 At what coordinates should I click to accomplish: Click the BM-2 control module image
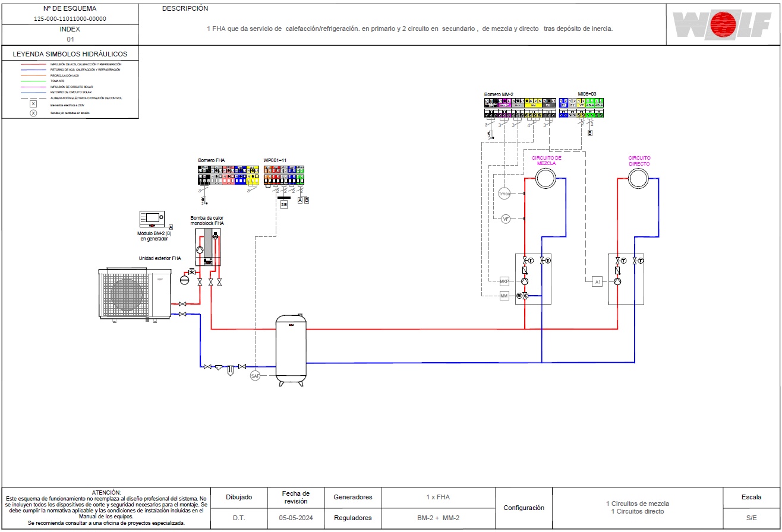tap(152, 219)
